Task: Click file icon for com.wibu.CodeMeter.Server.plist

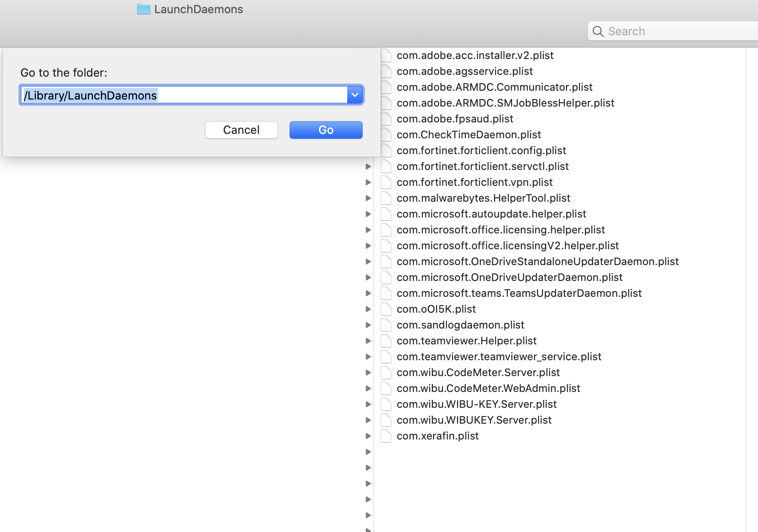Action: click(x=386, y=373)
